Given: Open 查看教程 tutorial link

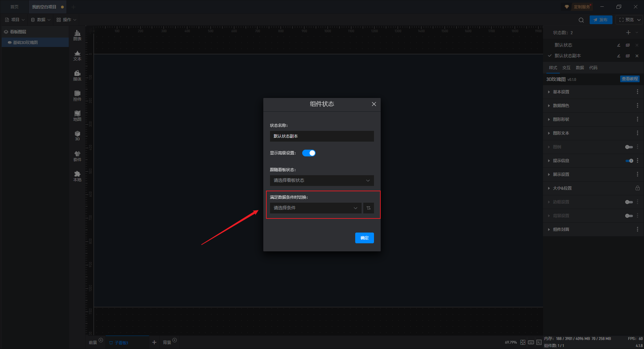Looking at the screenshot, I should 630,79.
